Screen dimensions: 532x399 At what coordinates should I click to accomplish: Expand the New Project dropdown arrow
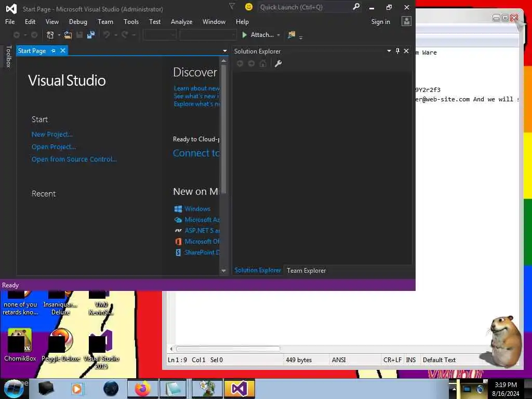(x=59, y=35)
